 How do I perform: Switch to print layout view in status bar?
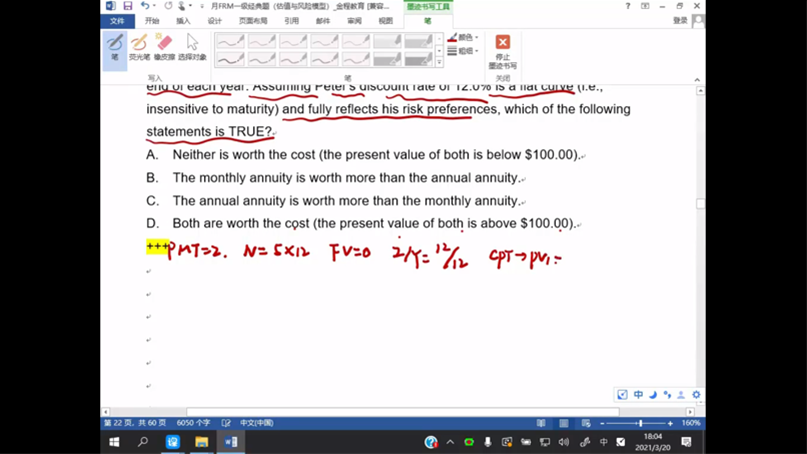564,423
